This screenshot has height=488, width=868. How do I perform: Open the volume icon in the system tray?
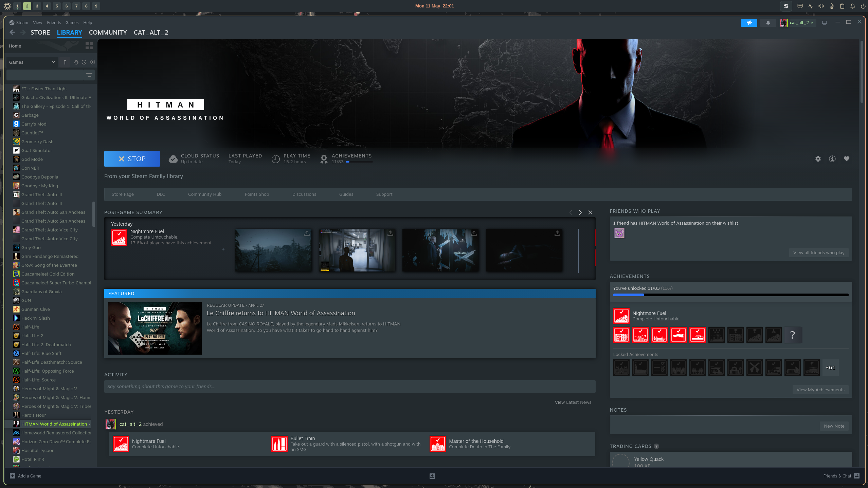click(821, 6)
